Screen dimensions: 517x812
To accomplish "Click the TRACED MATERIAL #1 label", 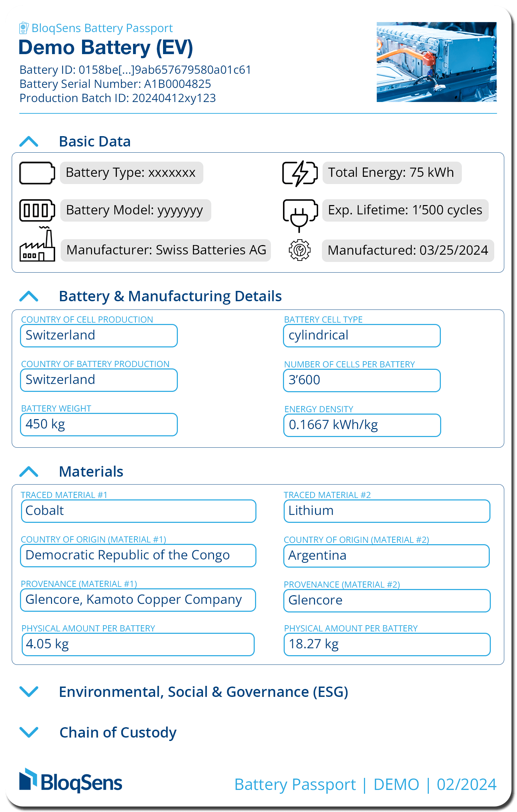I will pyautogui.click(x=64, y=495).
